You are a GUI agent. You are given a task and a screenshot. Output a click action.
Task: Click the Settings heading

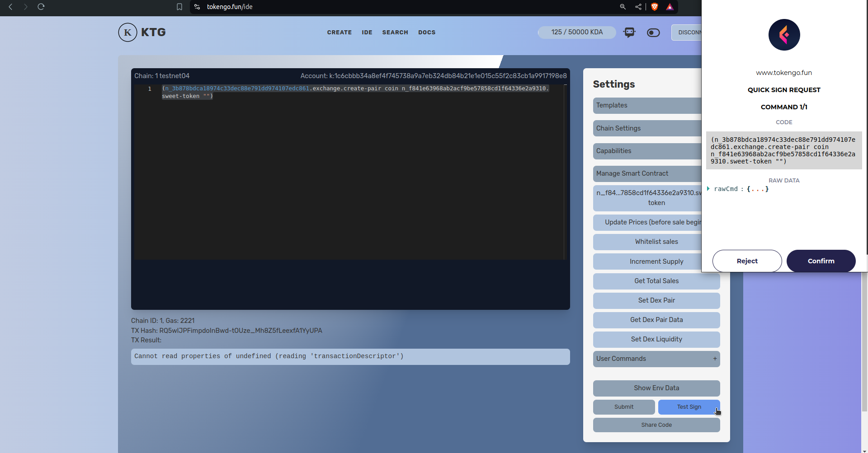(x=614, y=84)
